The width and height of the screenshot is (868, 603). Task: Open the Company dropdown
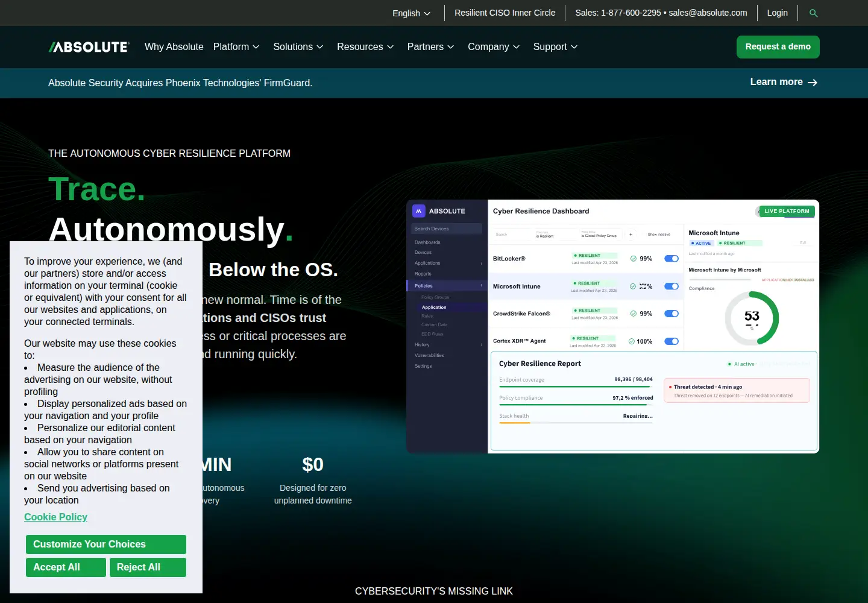click(494, 47)
